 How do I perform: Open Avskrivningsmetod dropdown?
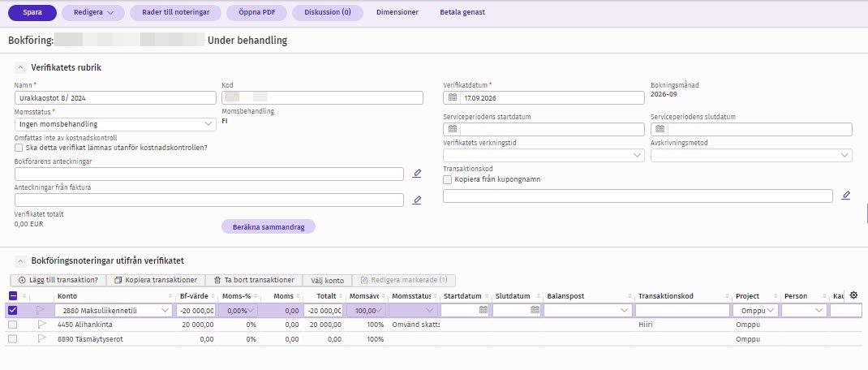tap(751, 156)
